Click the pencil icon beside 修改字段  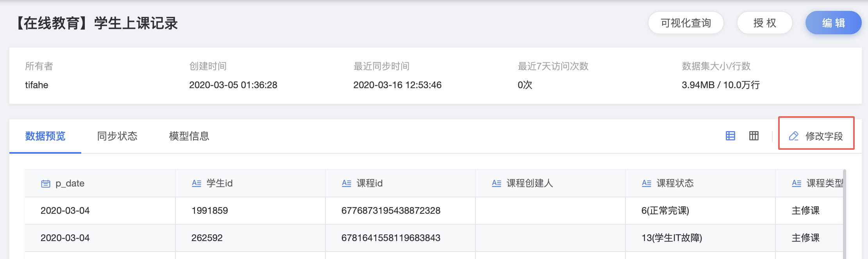793,136
